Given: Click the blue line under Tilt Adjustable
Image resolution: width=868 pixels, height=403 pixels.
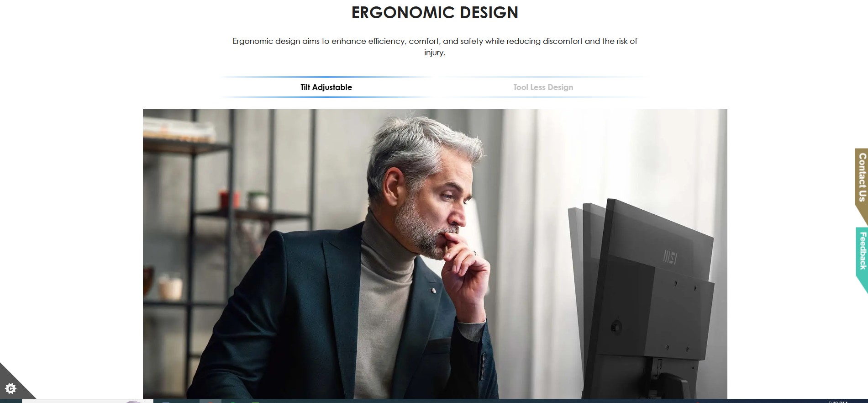Looking at the screenshot, I should 326,97.
